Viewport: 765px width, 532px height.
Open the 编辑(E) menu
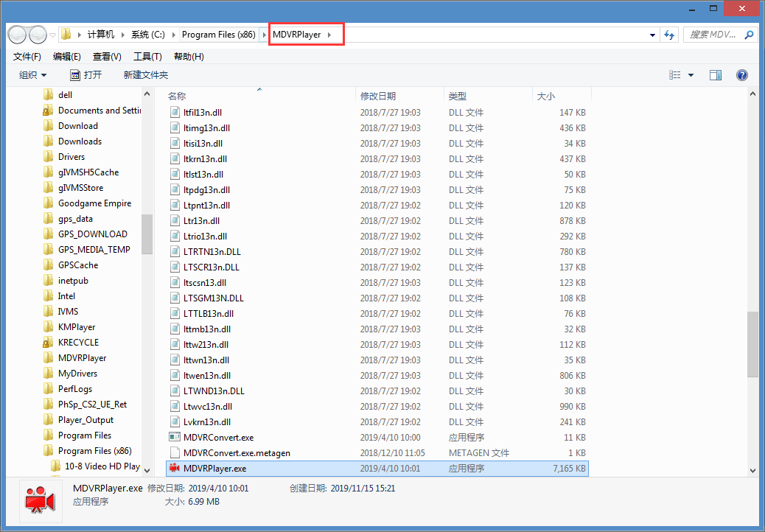coord(66,57)
